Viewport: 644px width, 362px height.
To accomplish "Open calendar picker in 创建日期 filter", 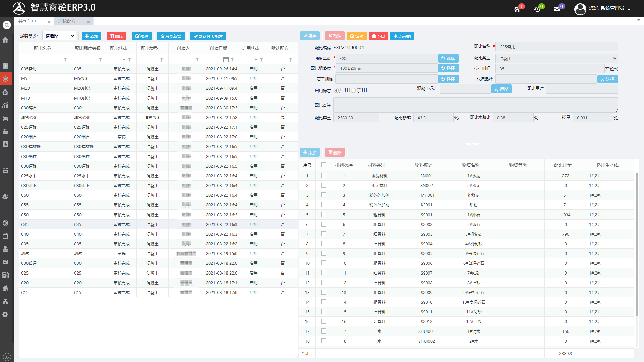I will (226, 60).
